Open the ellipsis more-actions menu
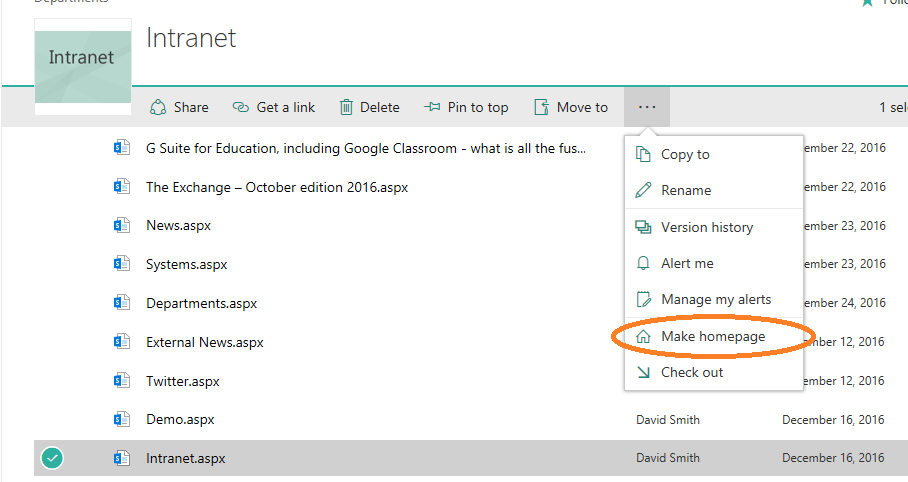This screenshot has height=482, width=908. (647, 107)
